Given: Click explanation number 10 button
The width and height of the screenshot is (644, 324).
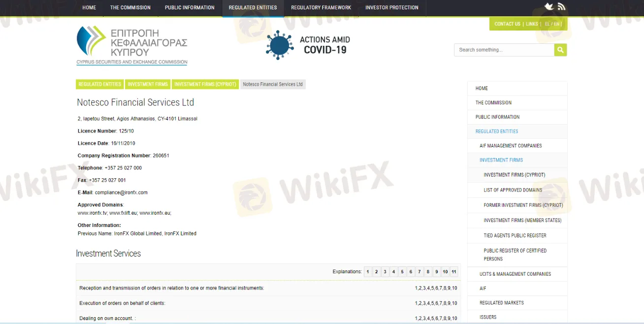Looking at the screenshot, I should [445, 272].
